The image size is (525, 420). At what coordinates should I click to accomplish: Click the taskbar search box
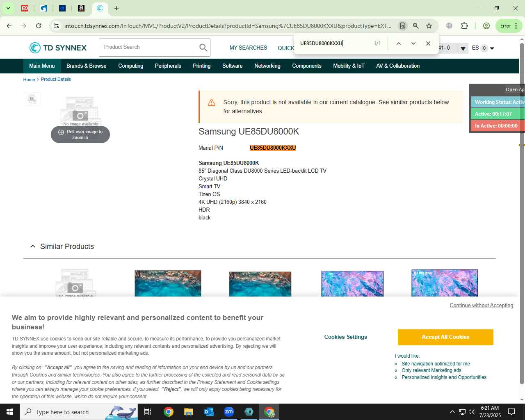pyautogui.click(x=79, y=412)
